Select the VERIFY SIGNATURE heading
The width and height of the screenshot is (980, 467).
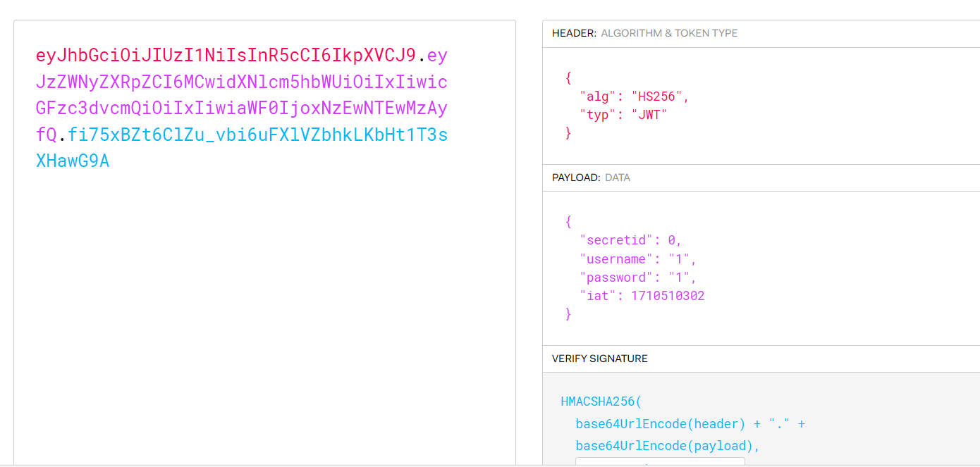(x=599, y=359)
